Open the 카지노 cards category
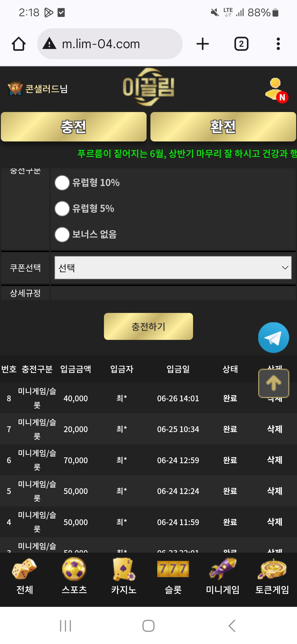Viewport: 297px width, 644px height. coord(124,576)
